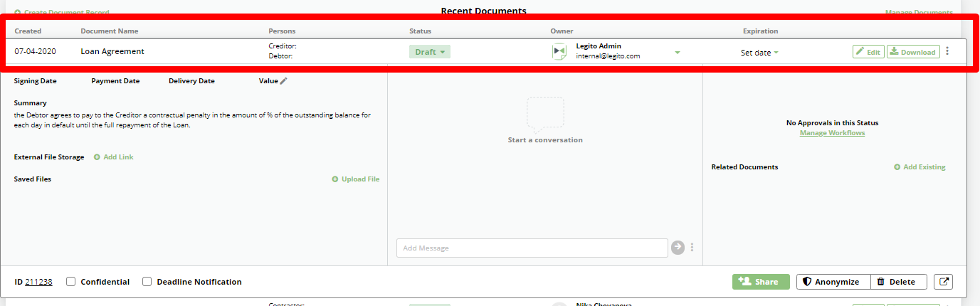Image resolution: width=980 pixels, height=306 pixels.
Task: Open the chat options three-dot menu
Action: (692, 248)
